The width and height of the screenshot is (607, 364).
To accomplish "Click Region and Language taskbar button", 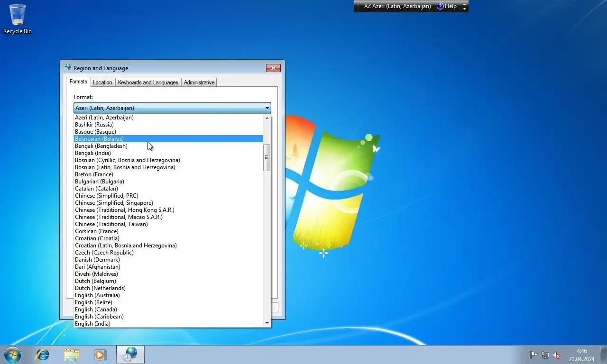I will click(130, 355).
